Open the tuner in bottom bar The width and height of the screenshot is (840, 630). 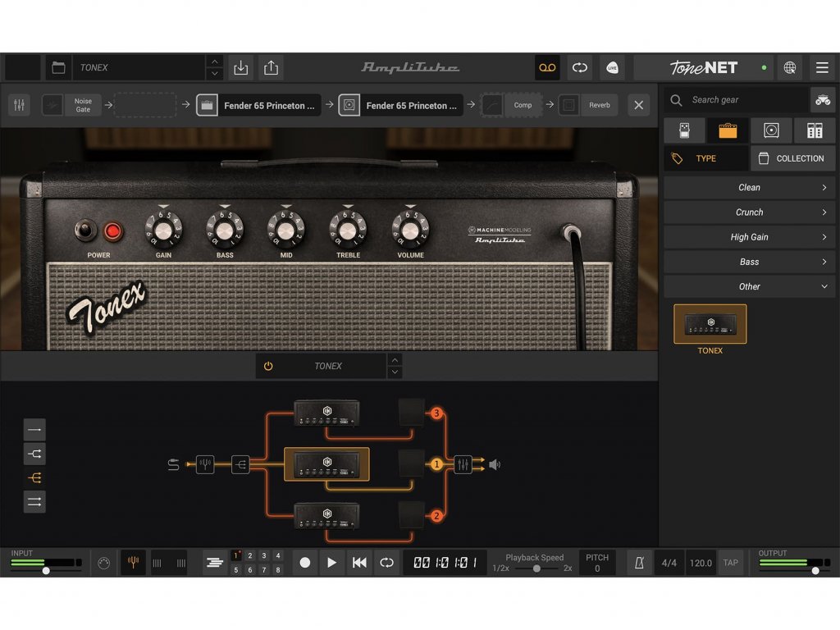[133, 563]
